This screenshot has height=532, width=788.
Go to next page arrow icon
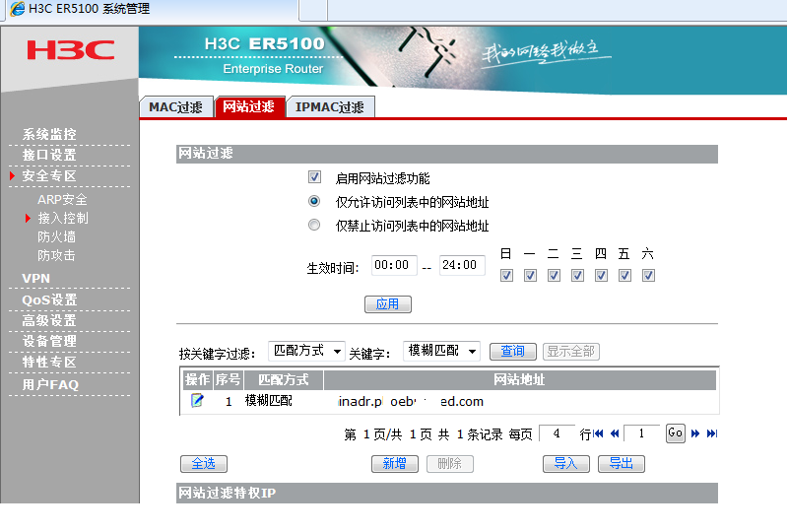[x=695, y=433]
